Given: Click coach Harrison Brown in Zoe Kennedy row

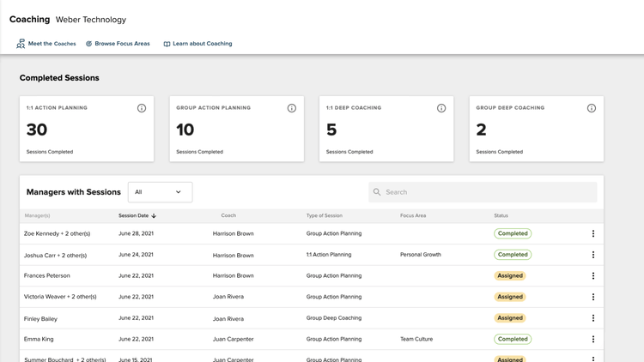Looking at the screenshot, I should (233, 233).
